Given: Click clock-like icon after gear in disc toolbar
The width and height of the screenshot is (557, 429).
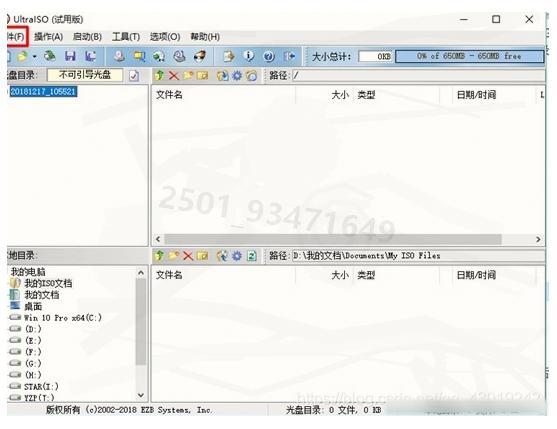Looking at the screenshot, I should point(251,75).
